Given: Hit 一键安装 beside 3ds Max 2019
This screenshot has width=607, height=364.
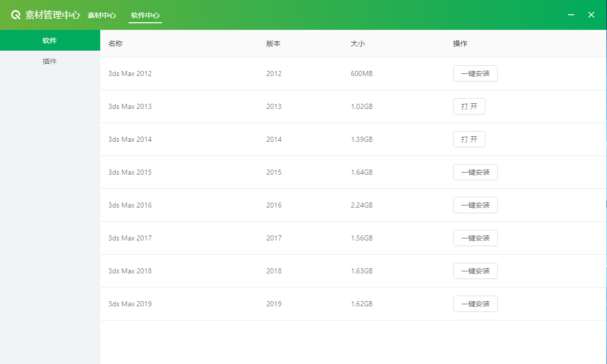Looking at the screenshot, I should [x=475, y=304].
